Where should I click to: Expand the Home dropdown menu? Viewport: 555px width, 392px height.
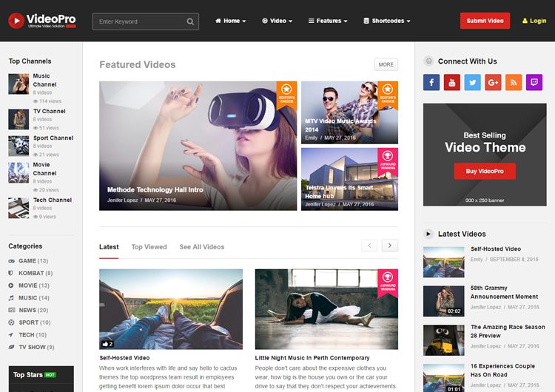pos(231,21)
